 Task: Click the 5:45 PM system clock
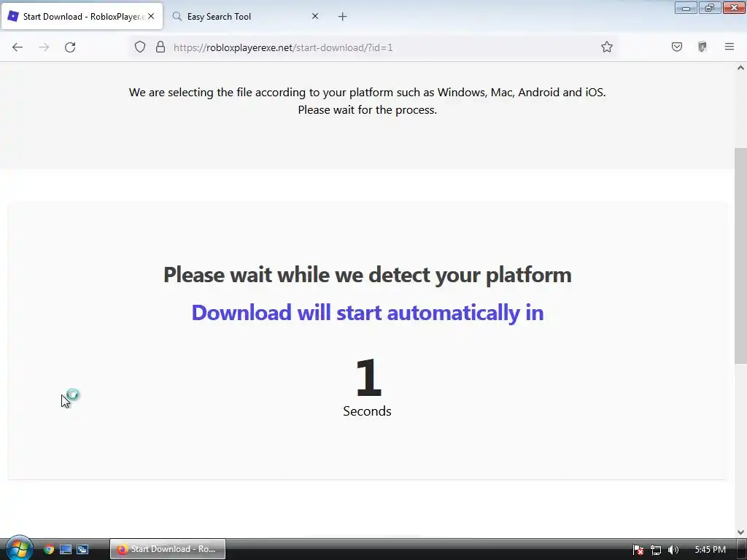point(710,550)
